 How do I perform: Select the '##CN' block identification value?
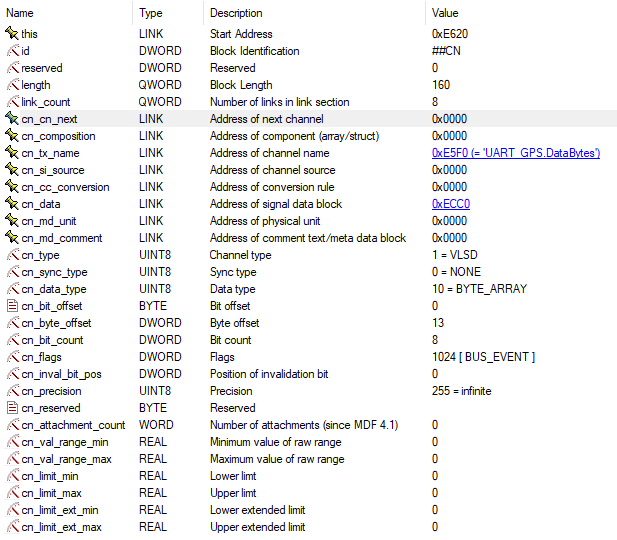click(x=446, y=51)
